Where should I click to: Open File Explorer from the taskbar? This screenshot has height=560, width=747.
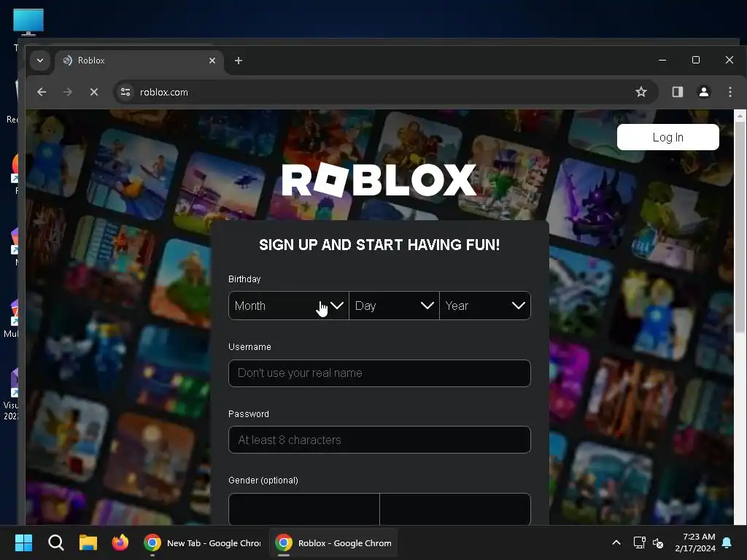88,542
